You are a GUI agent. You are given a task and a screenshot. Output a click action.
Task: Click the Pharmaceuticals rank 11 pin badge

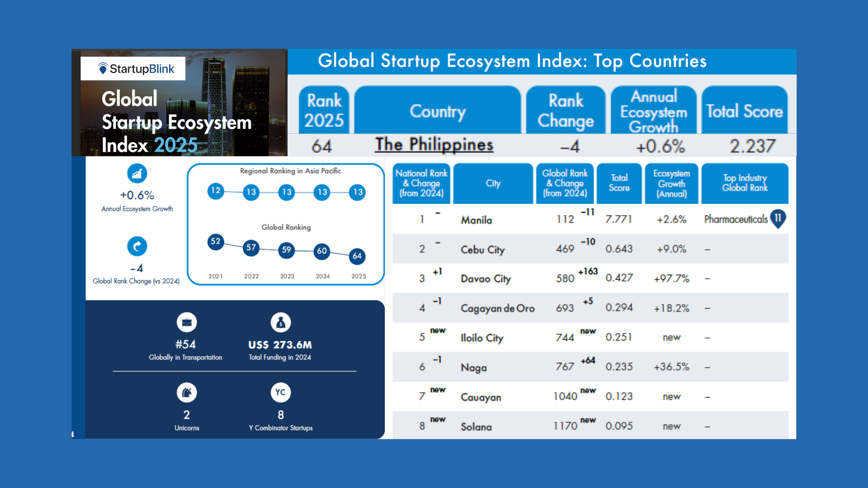(x=778, y=219)
